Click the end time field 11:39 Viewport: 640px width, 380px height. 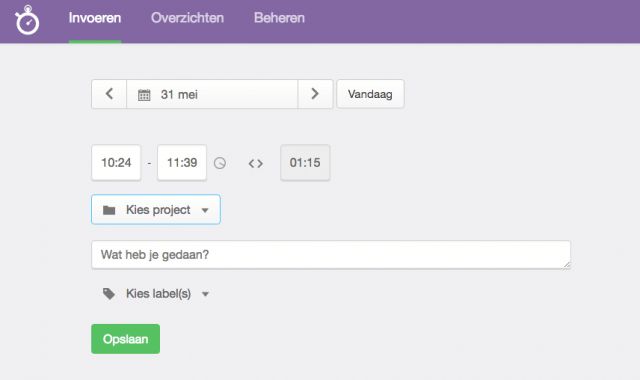click(182, 162)
